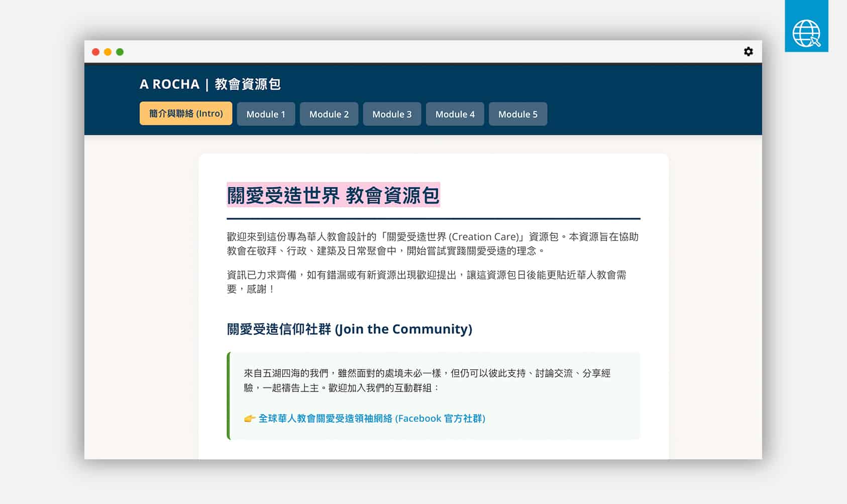Select the Module 4 tab
847x504 pixels.
[455, 114]
